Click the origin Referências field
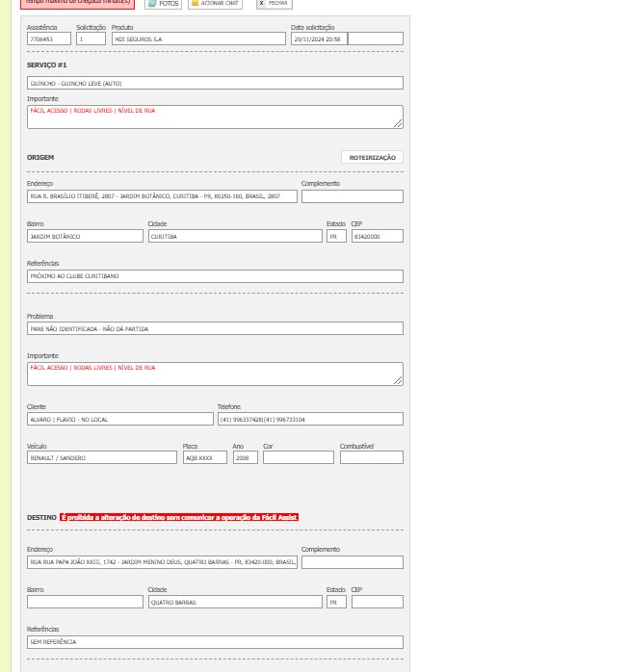 [x=215, y=276]
